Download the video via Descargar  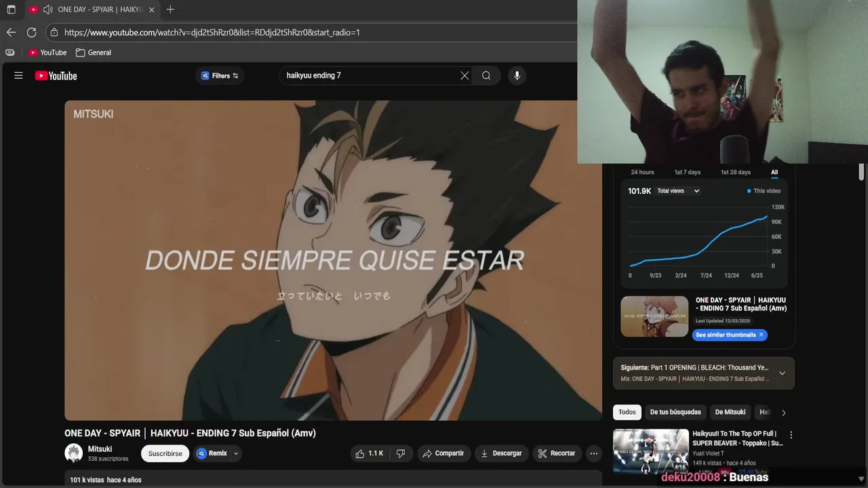click(x=501, y=453)
